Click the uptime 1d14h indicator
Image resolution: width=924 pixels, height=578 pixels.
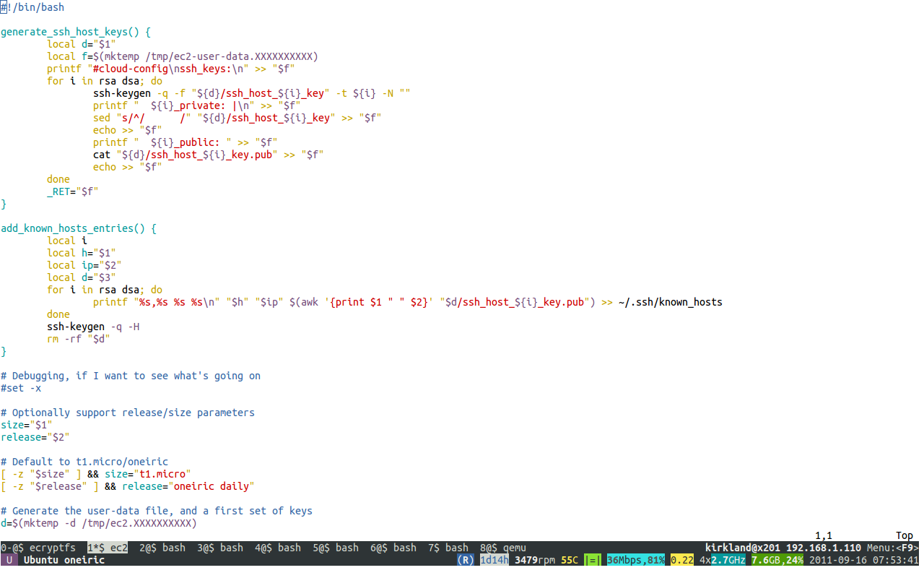pos(494,560)
